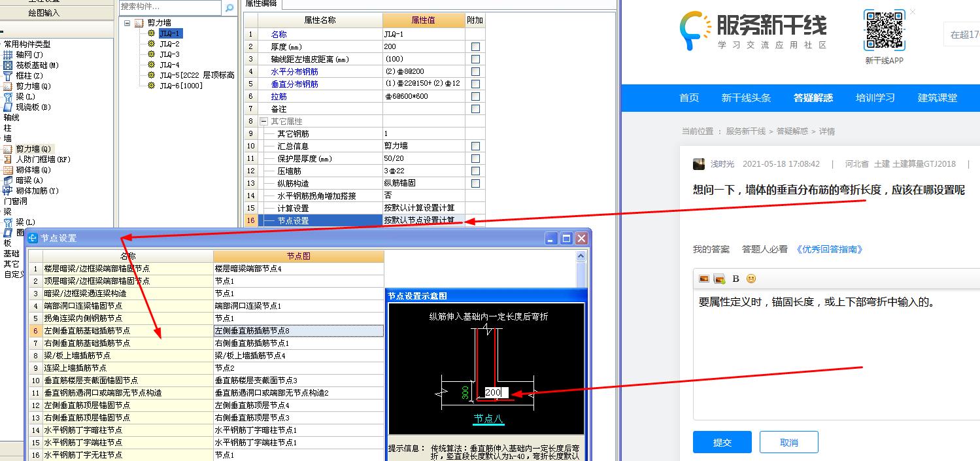Click inside the answer text area
The height and width of the screenshot is (461, 980).
tap(837, 353)
